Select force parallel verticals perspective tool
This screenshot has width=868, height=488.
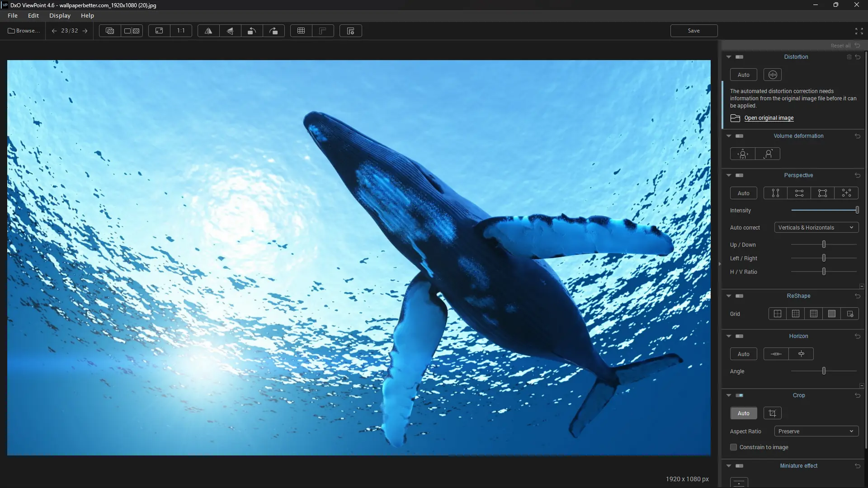point(775,193)
